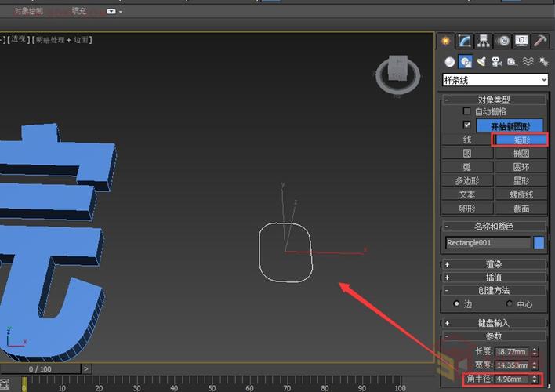555x392 pixels.
Task: Click the time slider 0 / 100 handle
Action: 40,369
